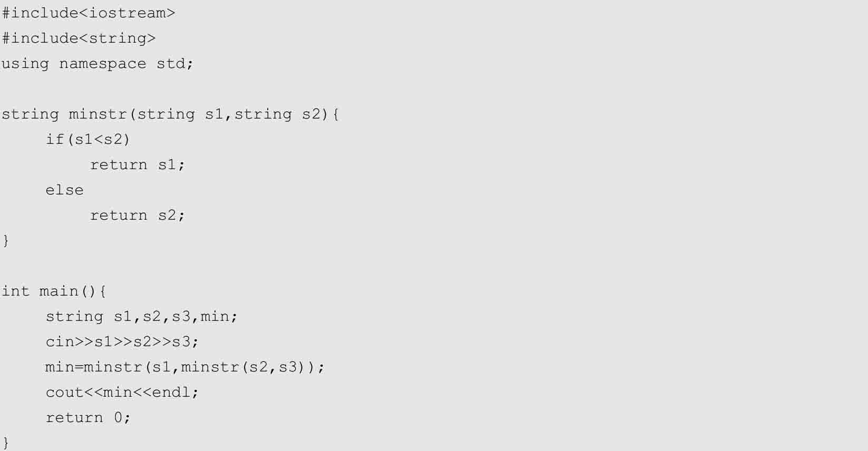
Task: Click the 'string s1,s2,s3,min;' declaration
Action: [x=141, y=317]
